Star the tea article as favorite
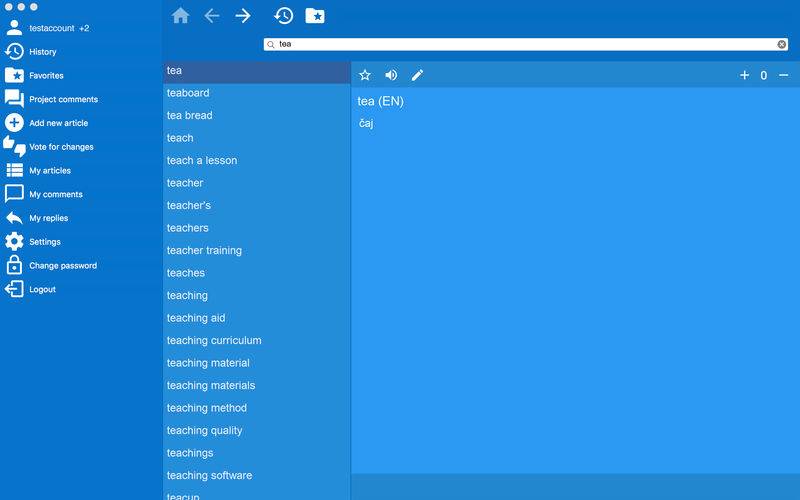Screen dimensions: 800x500 coord(365,75)
